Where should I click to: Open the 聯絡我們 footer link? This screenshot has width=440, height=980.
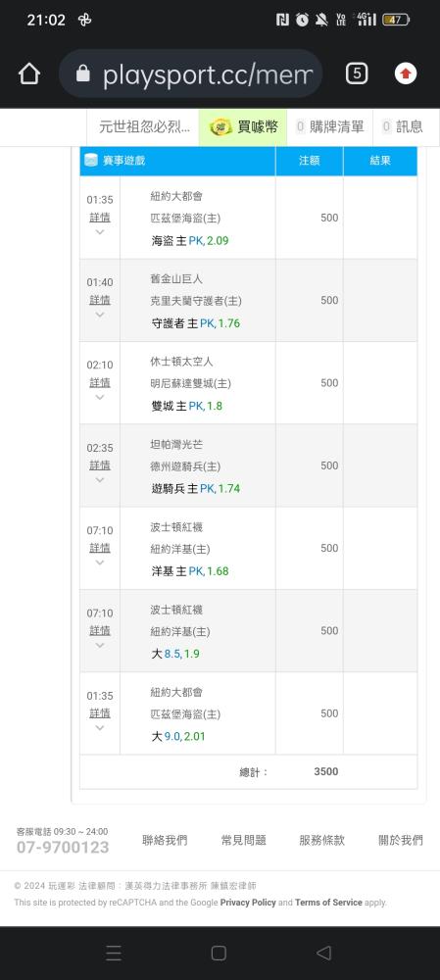point(165,840)
